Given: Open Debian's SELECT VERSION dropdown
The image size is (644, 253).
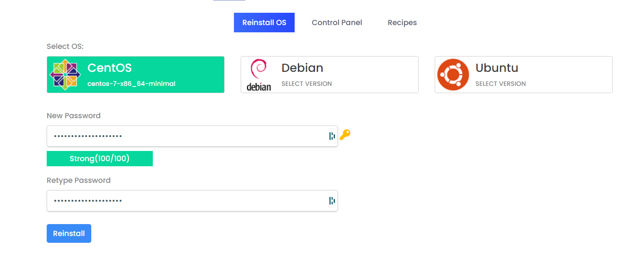Looking at the screenshot, I should click(307, 84).
